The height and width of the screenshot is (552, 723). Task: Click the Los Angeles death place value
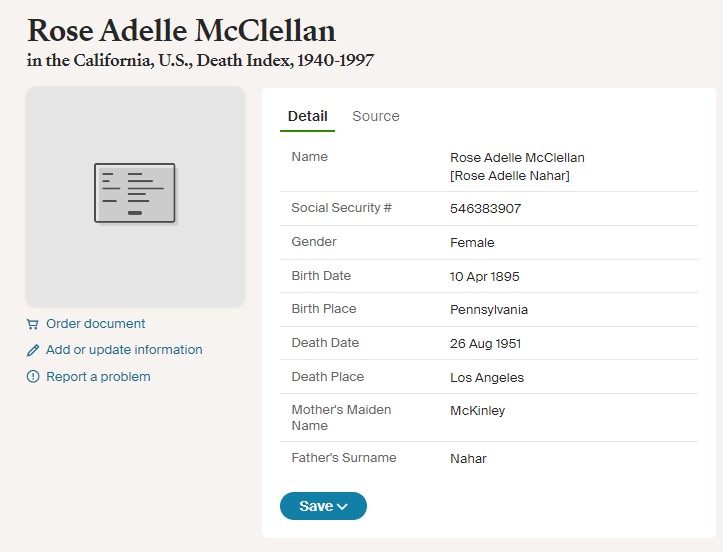[x=487, y=378]
